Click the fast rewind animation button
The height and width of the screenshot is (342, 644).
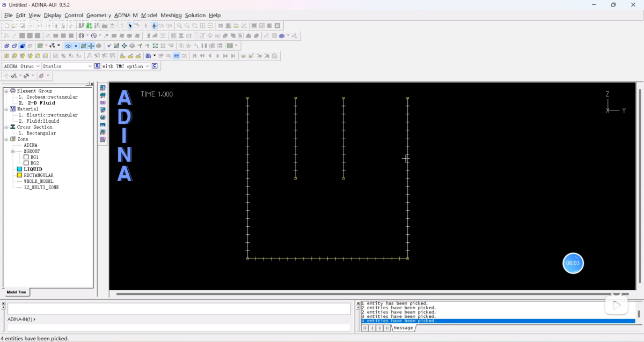202,56
